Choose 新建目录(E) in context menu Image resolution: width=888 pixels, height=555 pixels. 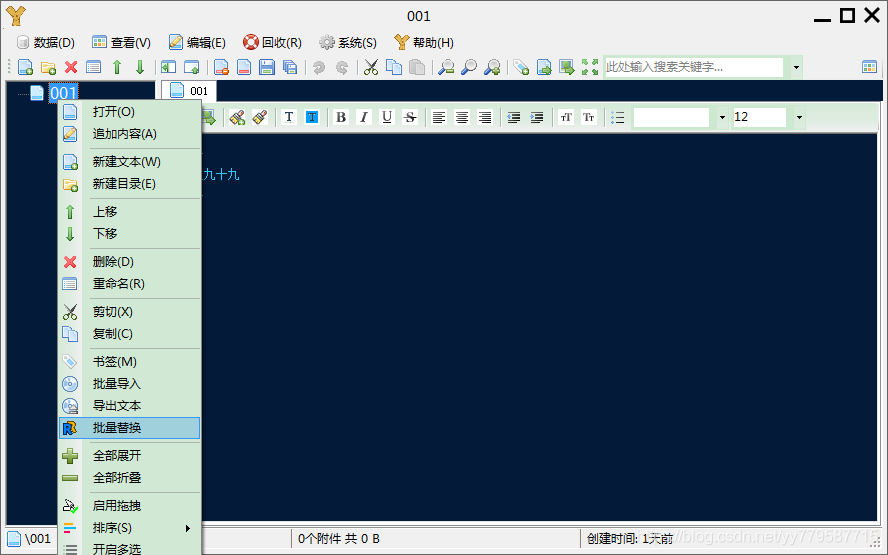pyautogui.click(x=130, y=184)
